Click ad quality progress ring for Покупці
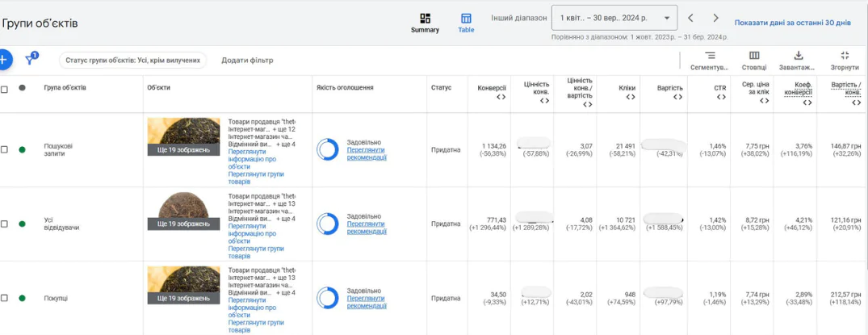This screenshot has width=868, height=335. pyautogui.click(x=328, y=298)
